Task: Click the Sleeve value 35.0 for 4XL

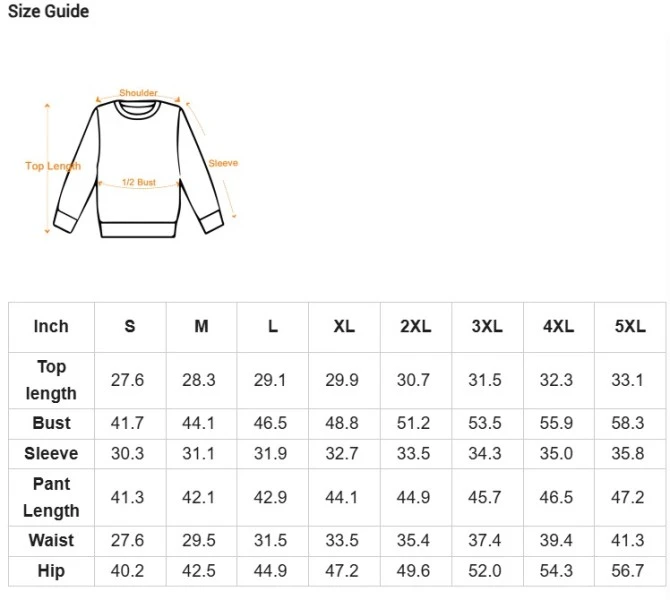Action: (x=557, y=453)
